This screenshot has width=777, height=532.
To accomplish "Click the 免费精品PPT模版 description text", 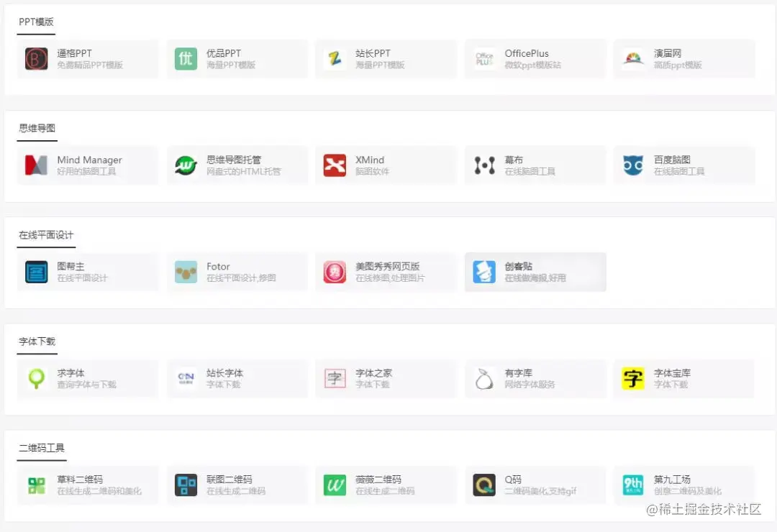I will [90, 65].
